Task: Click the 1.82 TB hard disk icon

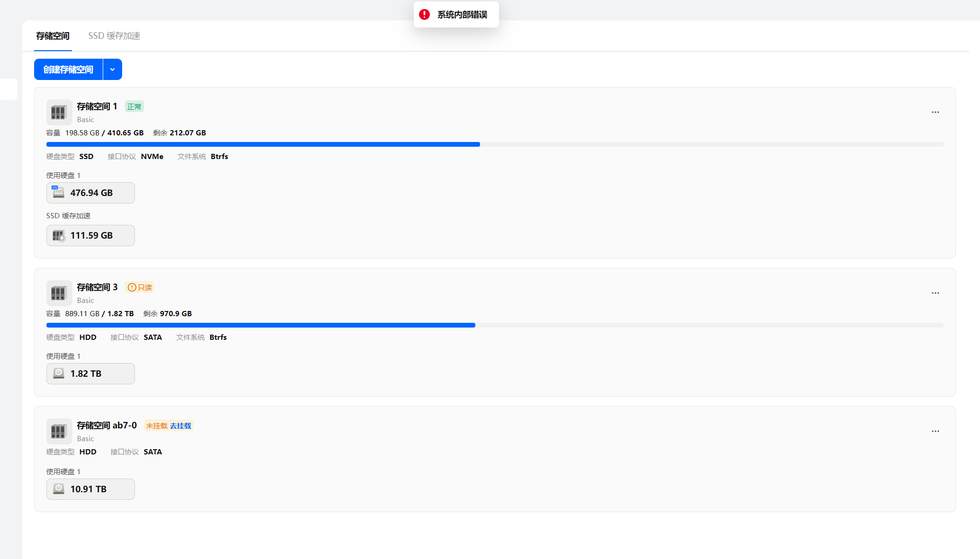Action: (x=58, y=373)
